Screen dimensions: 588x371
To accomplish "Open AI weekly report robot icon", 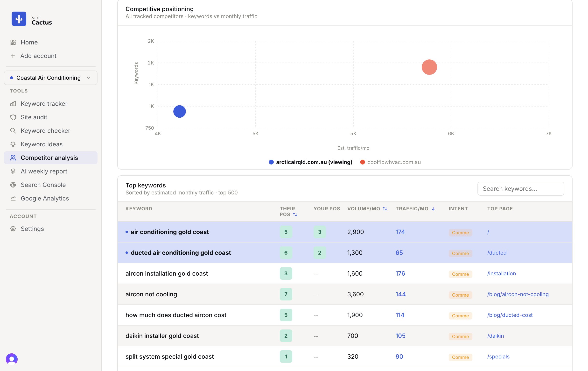I will point(13,171).
